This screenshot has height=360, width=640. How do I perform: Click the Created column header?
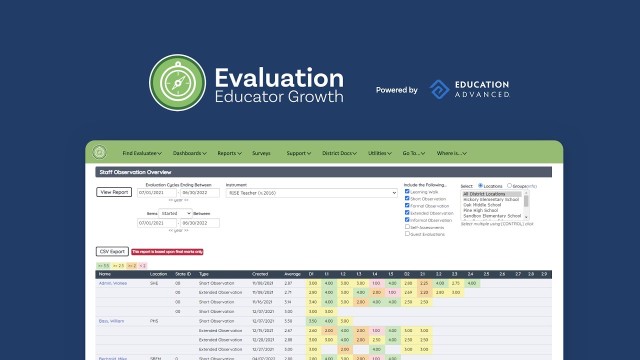260,274
